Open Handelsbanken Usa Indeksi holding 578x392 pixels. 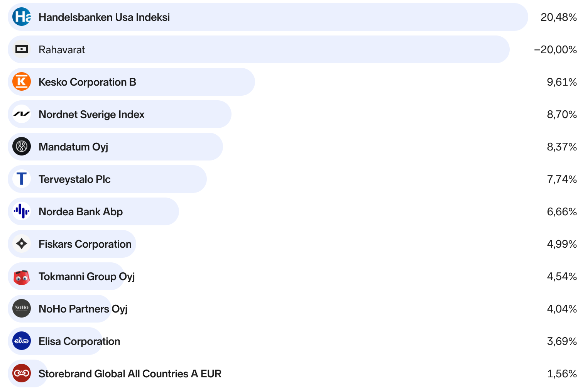click(x=104, y=17)
